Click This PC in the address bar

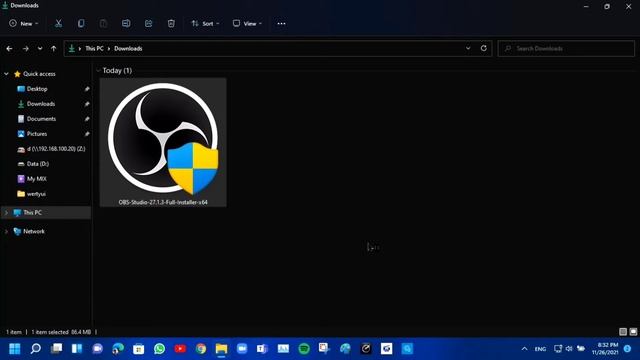pyautogui.click(x=94, y=49)
